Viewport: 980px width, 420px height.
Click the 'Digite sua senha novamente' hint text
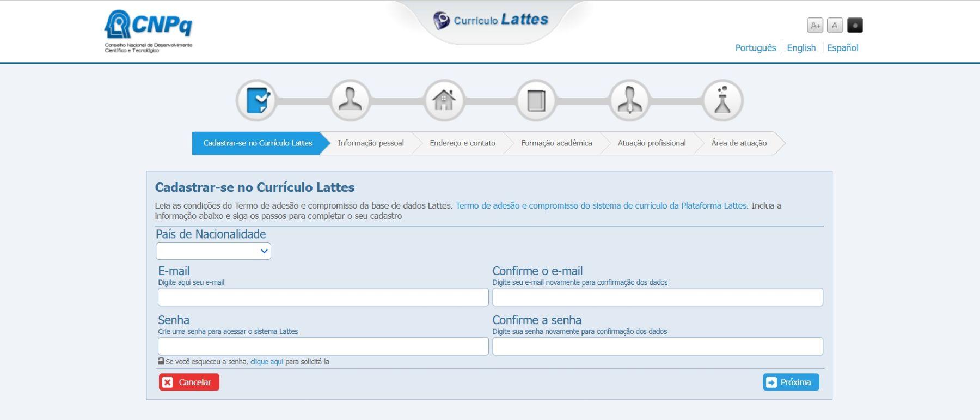(579, 331)
